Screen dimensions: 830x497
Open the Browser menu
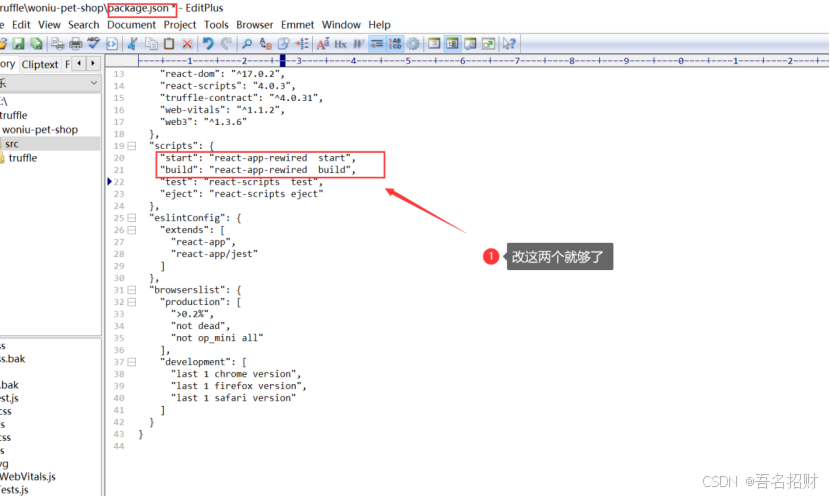255,25
